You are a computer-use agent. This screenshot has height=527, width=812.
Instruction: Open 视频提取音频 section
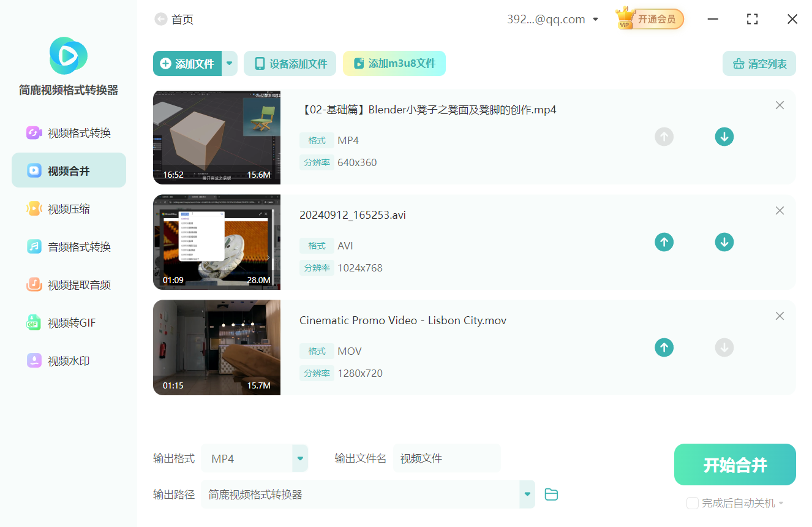(x=69, y=285)
